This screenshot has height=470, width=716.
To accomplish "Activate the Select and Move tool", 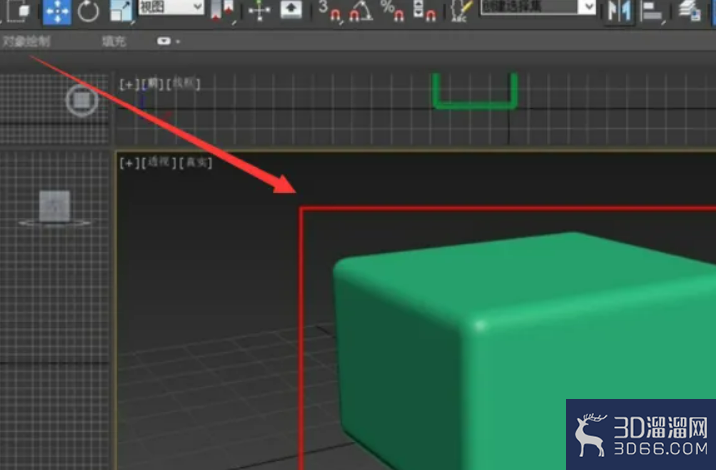I will click(57, 11).
